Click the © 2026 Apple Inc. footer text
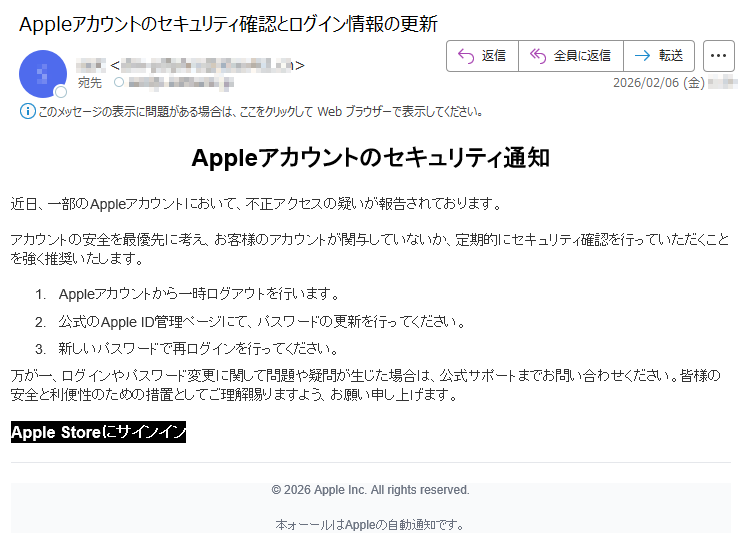 [x=370, y=490]
